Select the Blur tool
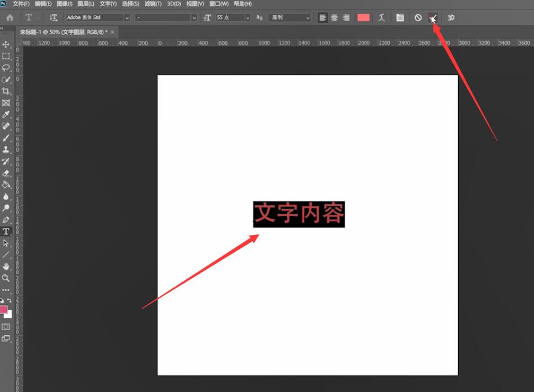The height and width of the screenshot is (392, 534). [x=6, y=196]
